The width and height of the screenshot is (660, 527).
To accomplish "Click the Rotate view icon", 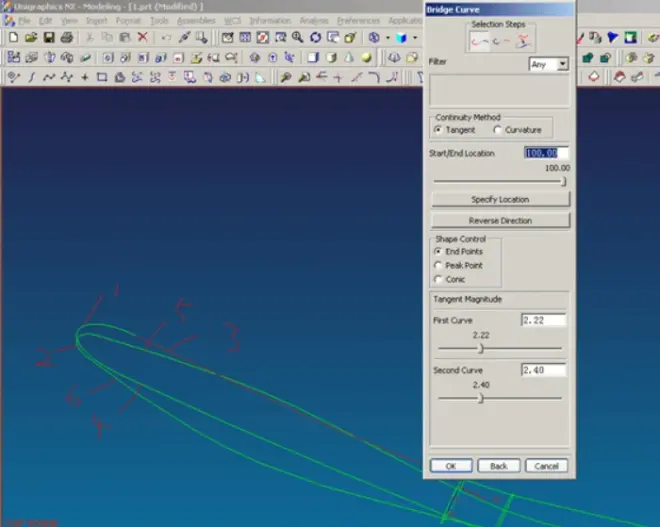I will 315,37.
